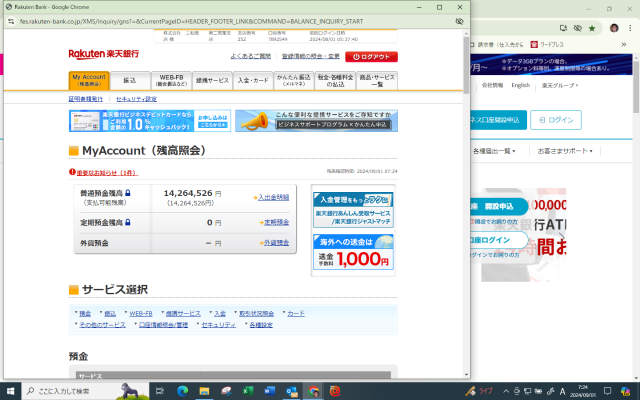Open the 商品・サービス一覧 tab
Screen dimensions: 640x400
coord(377,80)
